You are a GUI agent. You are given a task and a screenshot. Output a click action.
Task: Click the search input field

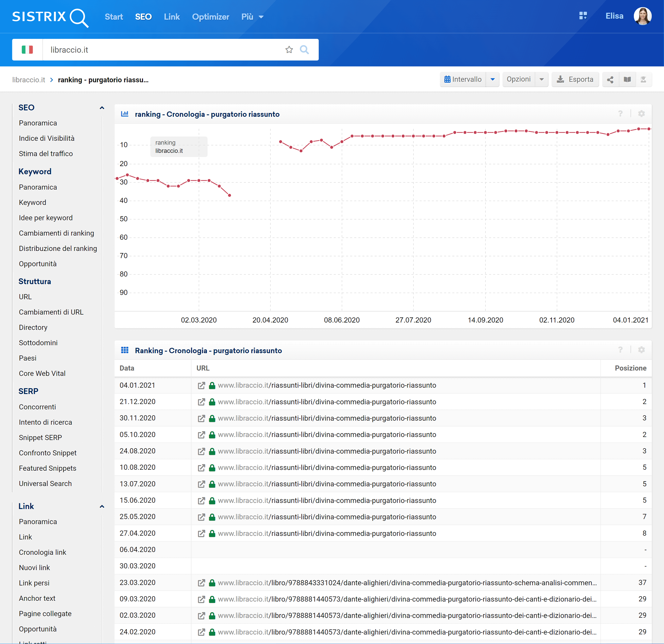165,50
